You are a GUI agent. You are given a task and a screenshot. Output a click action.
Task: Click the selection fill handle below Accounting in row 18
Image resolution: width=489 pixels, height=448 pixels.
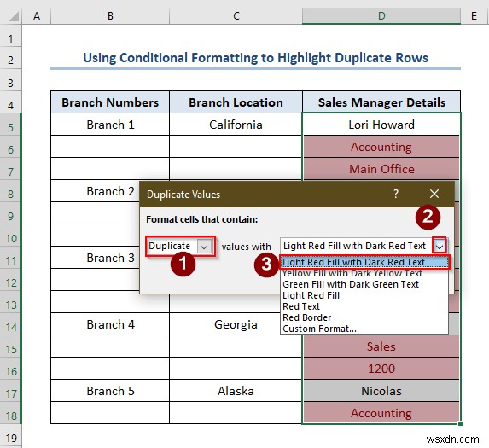460,423
